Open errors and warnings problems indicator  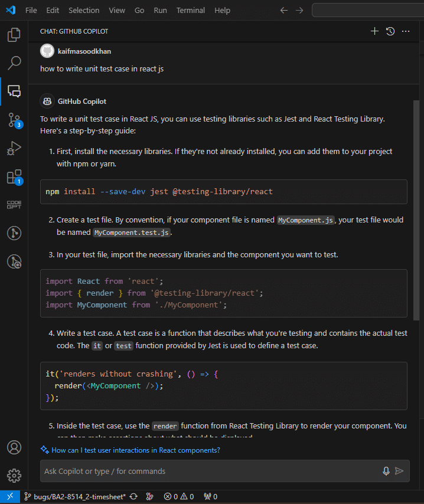(179, 496)
